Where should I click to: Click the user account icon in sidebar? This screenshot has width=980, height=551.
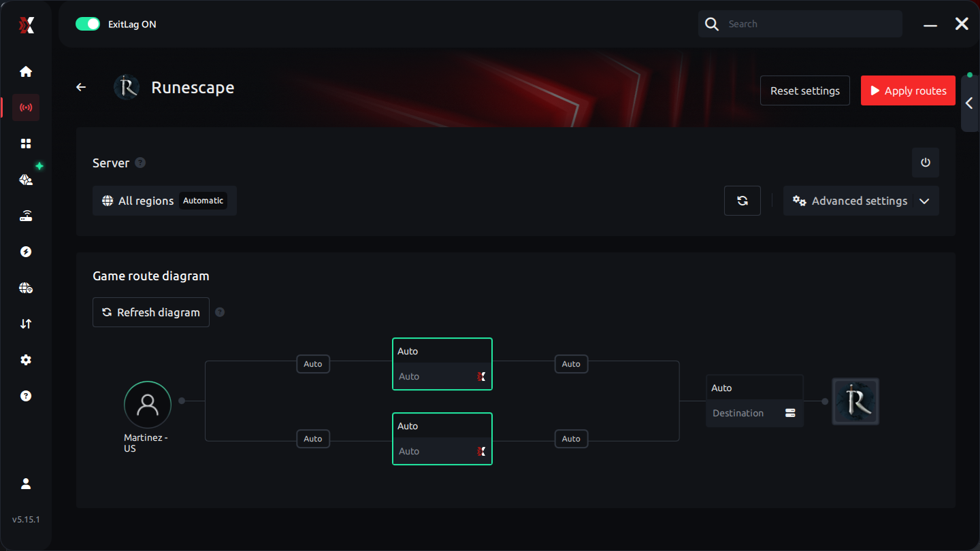pyautogui.click(x=26, y=484)
